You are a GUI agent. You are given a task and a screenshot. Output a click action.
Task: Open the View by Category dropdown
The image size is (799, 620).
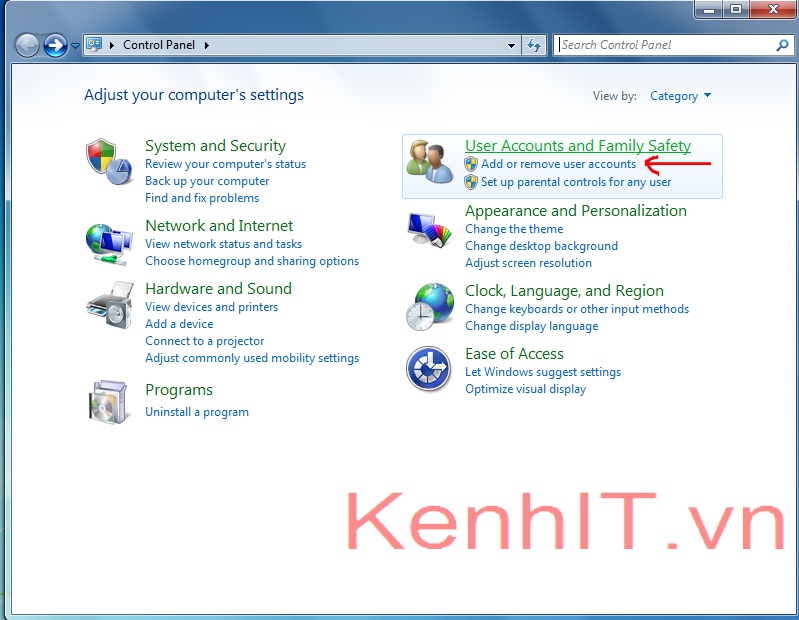point(680,96)
